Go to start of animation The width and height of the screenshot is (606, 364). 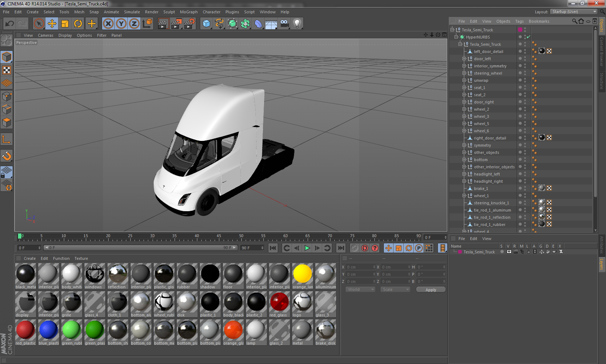tap(273, 248)
